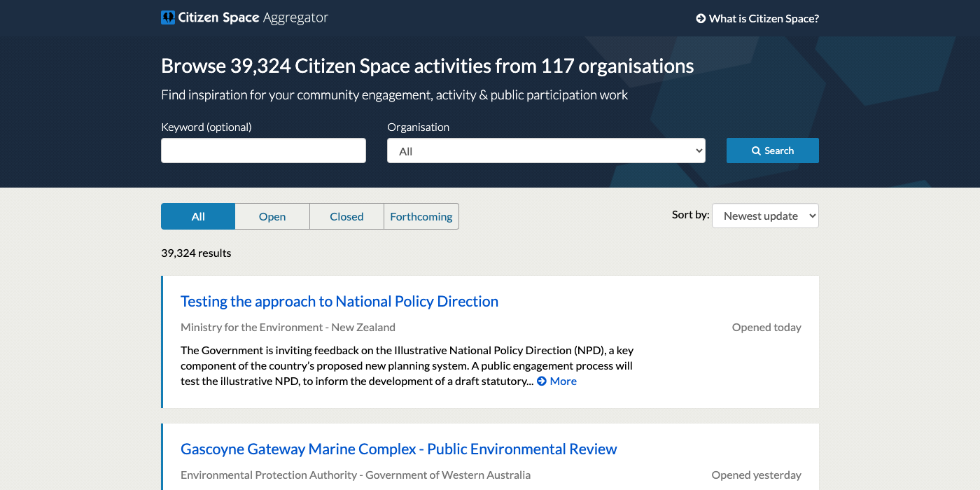Click the arrow icon beside What is Citizen Space
Viewport: 980px width, 490px height.
701,19
